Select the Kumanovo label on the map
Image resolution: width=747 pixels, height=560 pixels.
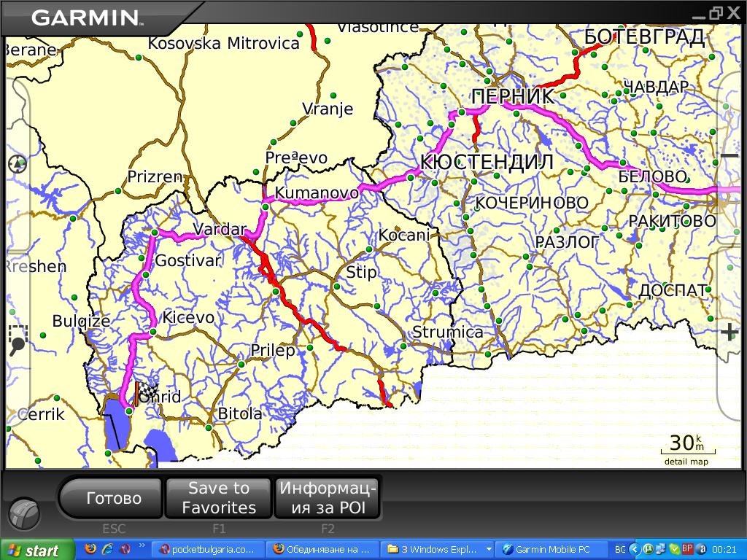317,192
